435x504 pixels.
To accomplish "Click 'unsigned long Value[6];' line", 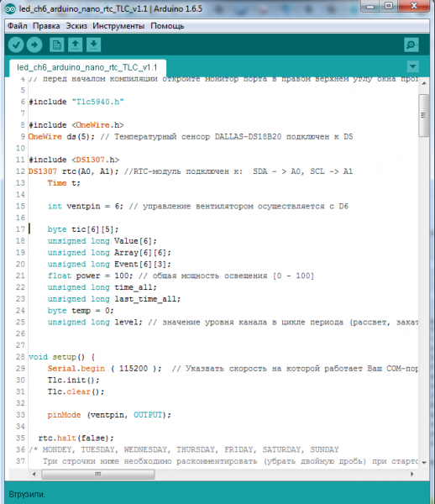I will pyautogui.click(x=102, y=240).
